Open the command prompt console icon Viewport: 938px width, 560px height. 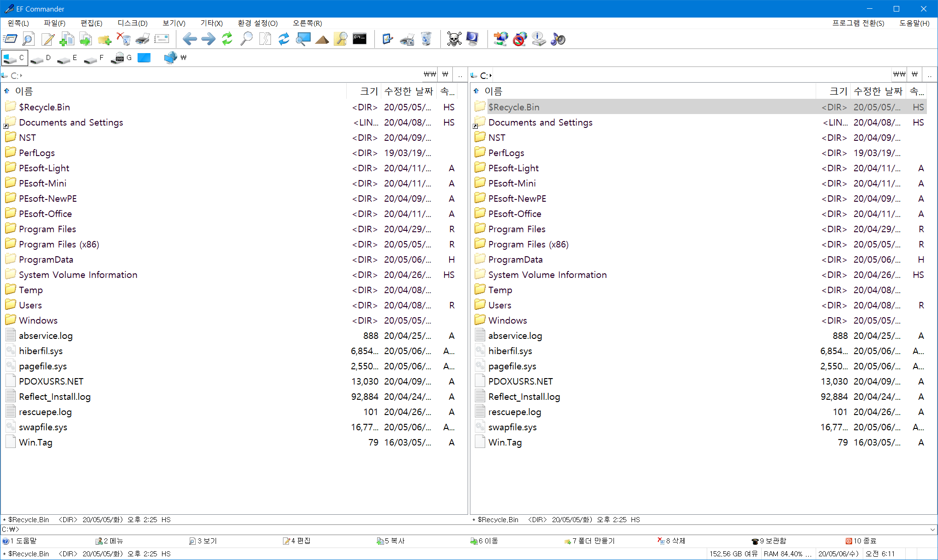pos(360,39)
